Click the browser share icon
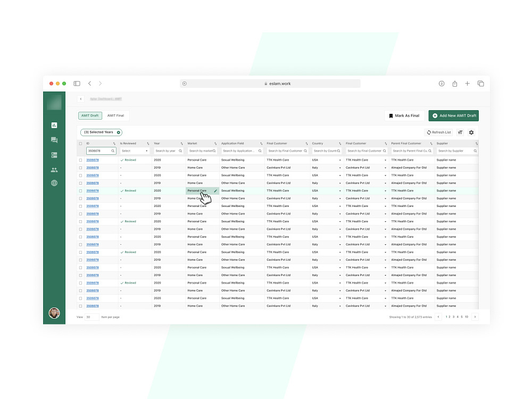 click(x=455, y=84)
